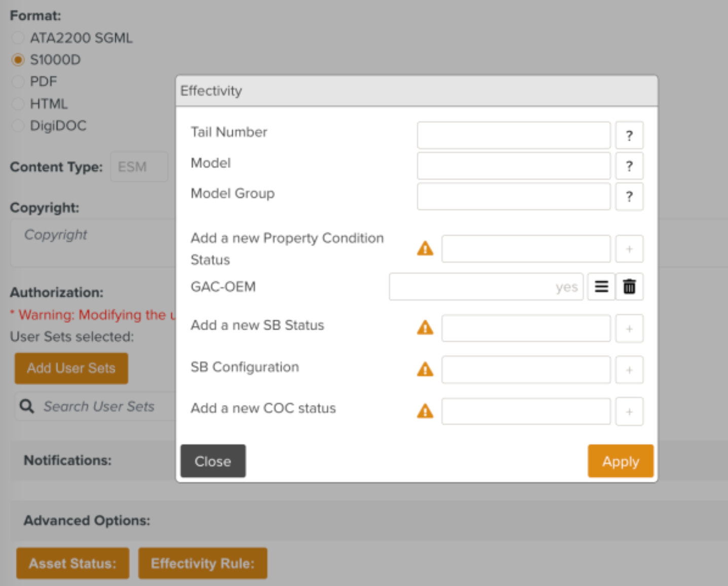This screenshot has height=586, width=728.
Task: Expand the Asset Status section
Action: [72, 563]
